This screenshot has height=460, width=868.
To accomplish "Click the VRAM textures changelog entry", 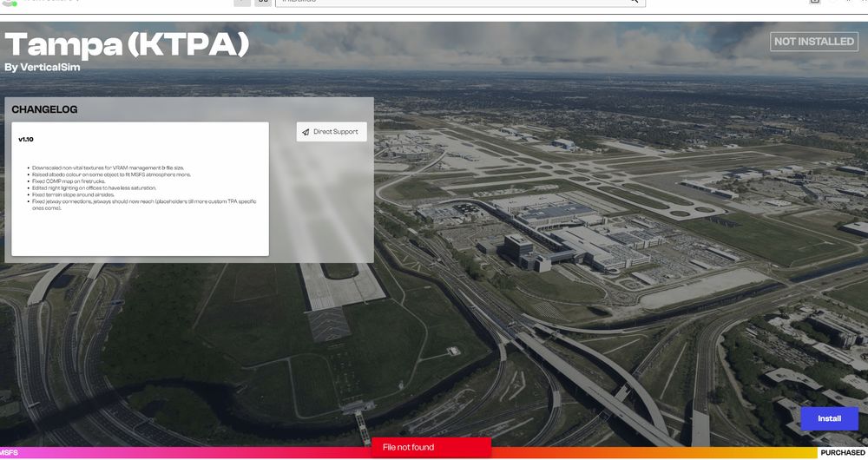I will pos(108,168).
